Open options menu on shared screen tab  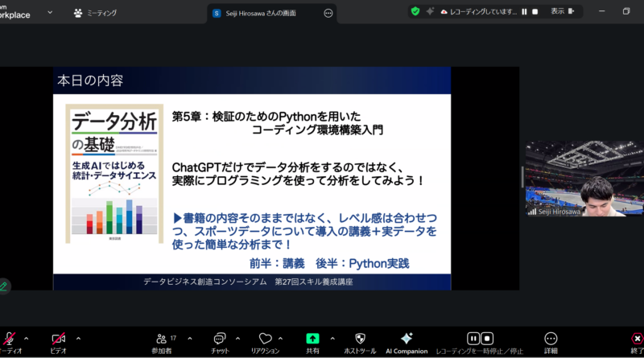[328, 13]
